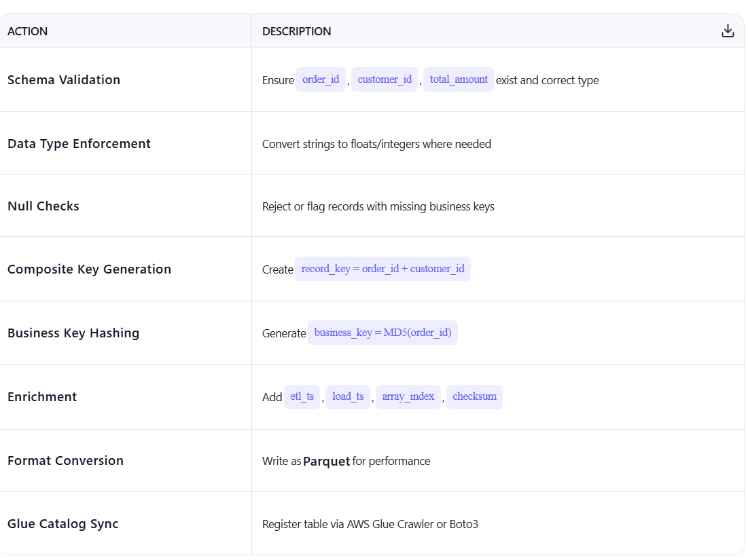
Task: Click the Business Key Hashing action
Action: coord(73,333)
